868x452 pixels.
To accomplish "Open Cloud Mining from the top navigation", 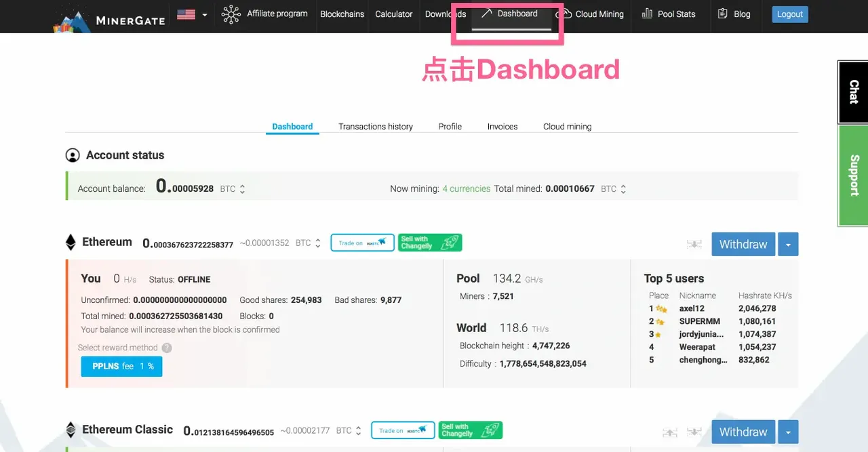I will click(599, 14).
